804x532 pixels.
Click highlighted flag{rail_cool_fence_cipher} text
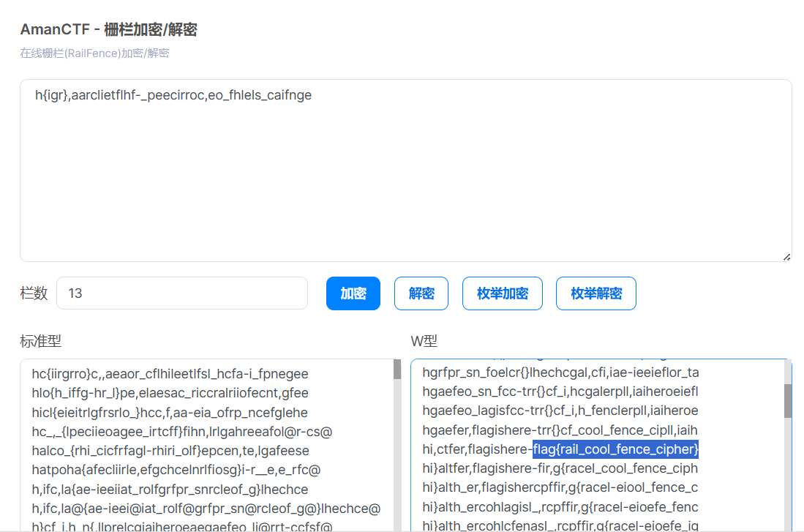click(x=615, y=449)
